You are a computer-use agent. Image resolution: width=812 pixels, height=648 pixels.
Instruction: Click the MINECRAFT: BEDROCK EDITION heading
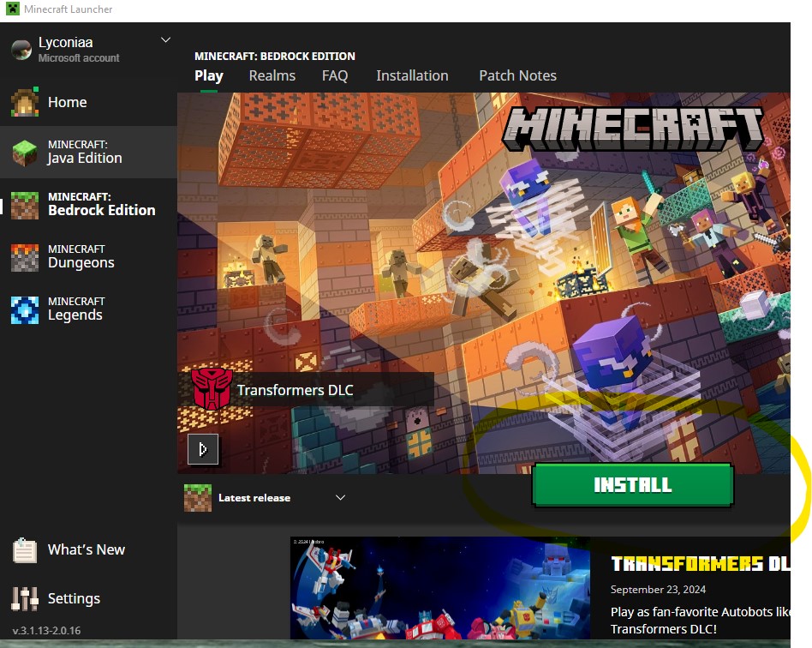pos(275,56)
